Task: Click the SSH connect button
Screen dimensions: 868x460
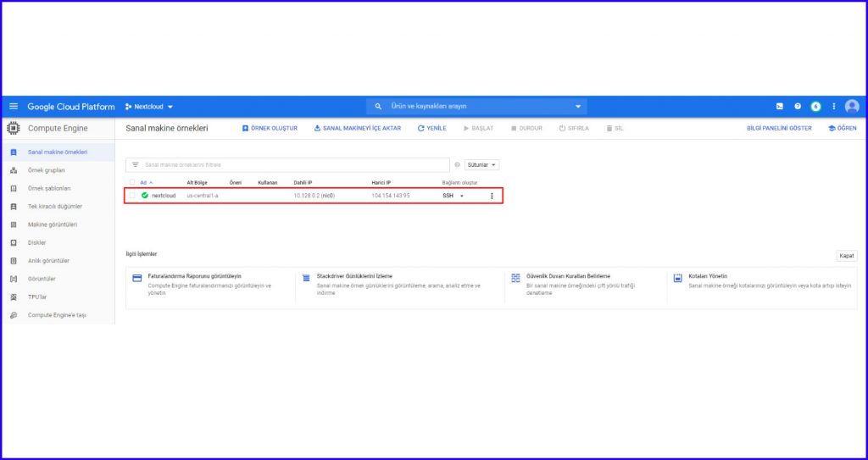Action: 448,196
